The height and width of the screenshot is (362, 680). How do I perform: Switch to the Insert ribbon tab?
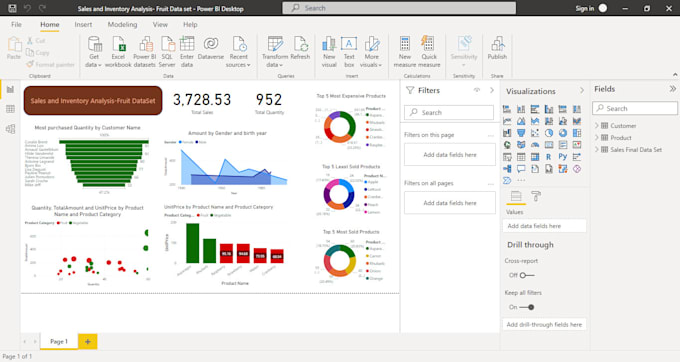point(83,25)
